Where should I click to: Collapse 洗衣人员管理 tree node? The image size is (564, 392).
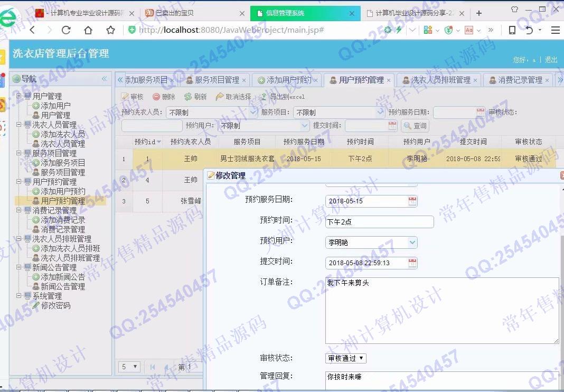click(19, 125)
